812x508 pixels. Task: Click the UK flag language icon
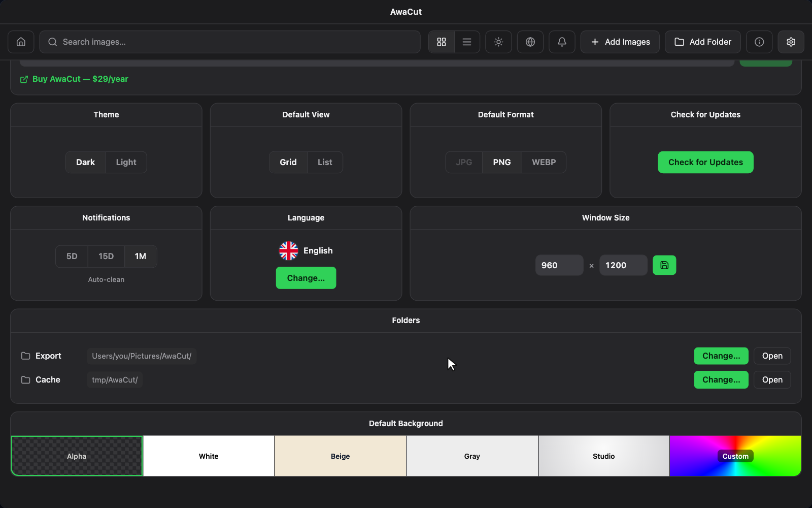[x=288, y=250]
